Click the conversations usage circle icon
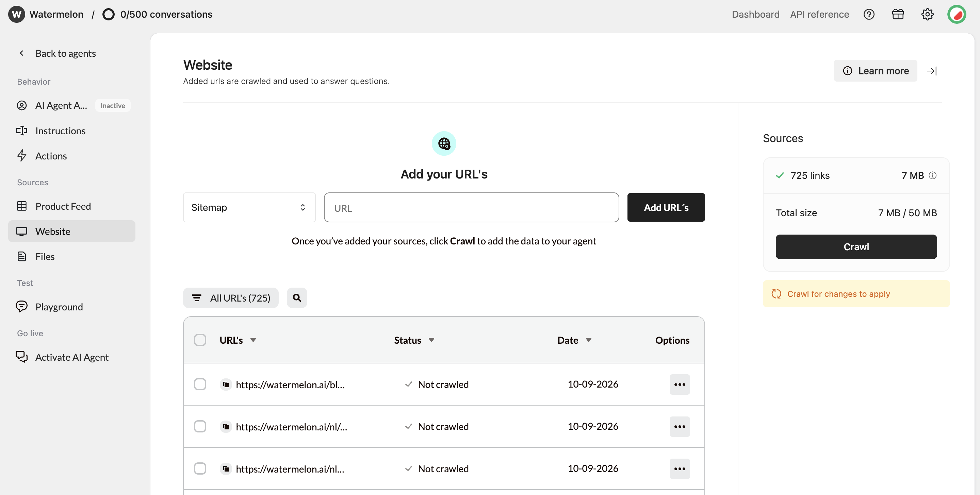The image size is (980, 495). [109, 14]
